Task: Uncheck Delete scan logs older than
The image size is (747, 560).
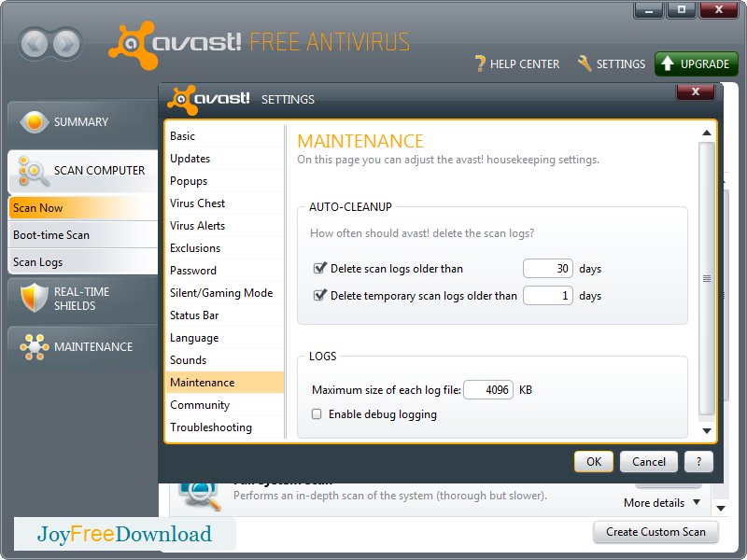Action: coord(319,268)
